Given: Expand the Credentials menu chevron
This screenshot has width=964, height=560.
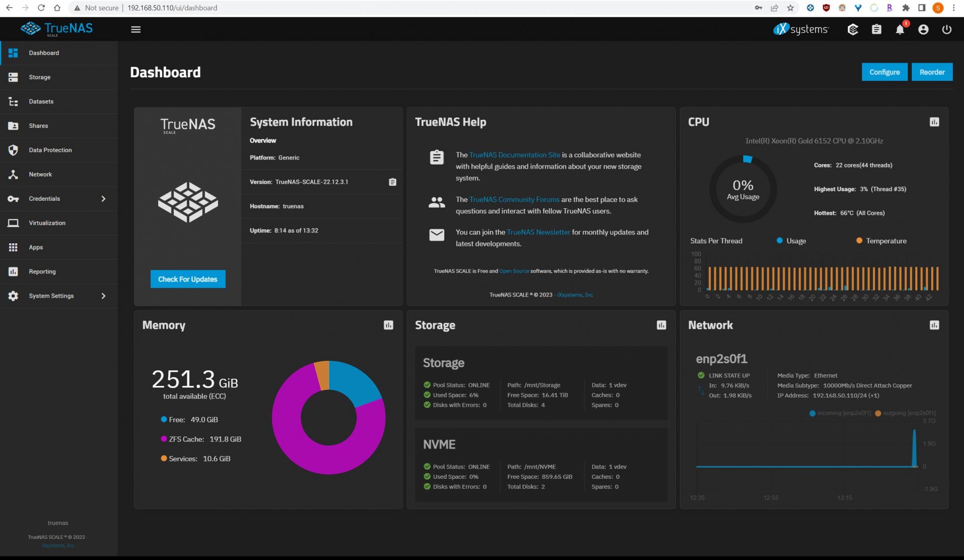Looking at the screenshot, I should pos(103,199).
